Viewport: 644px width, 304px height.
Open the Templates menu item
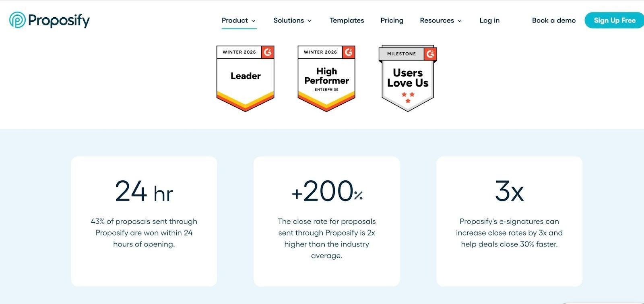(x=347, y=20)
